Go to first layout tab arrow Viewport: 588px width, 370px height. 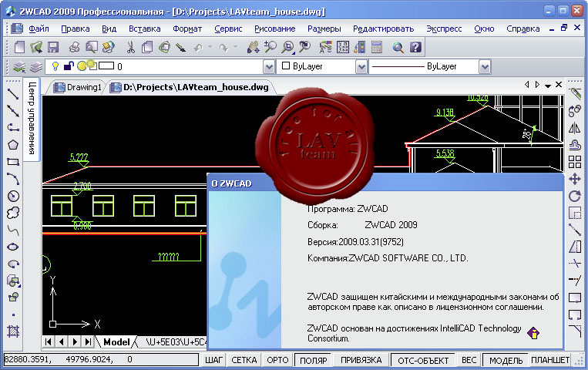[48, 341]
